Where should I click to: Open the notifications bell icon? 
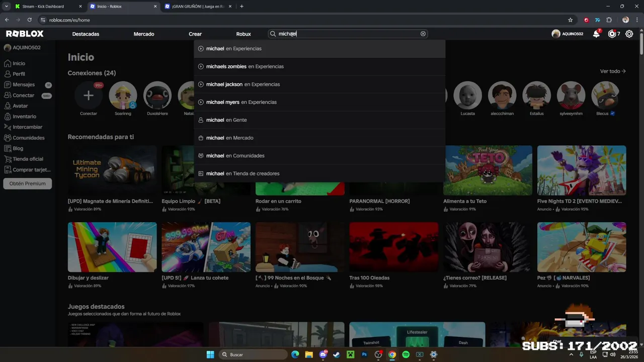click(596, 34)
